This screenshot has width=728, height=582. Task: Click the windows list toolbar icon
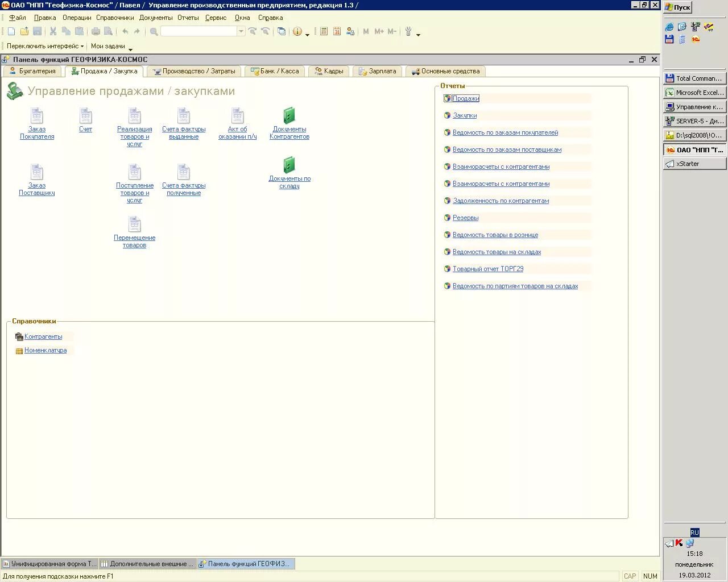[x=282, y=31]
